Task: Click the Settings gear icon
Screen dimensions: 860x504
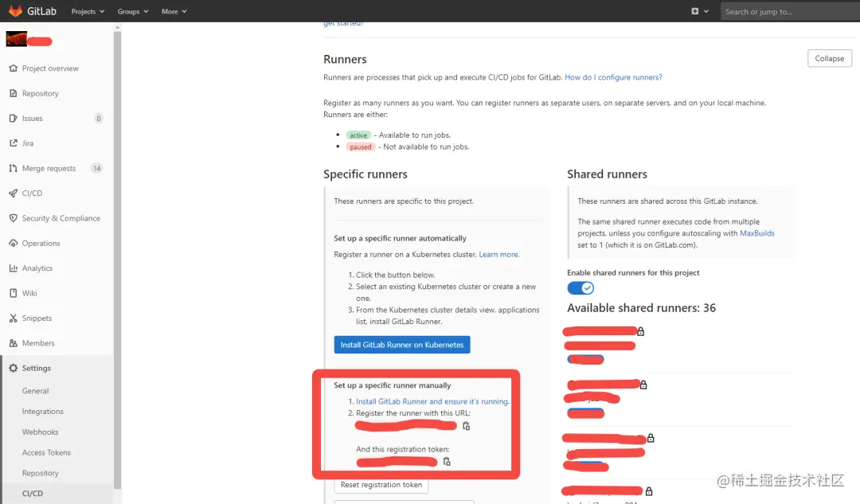Action: tap(14, 368)
